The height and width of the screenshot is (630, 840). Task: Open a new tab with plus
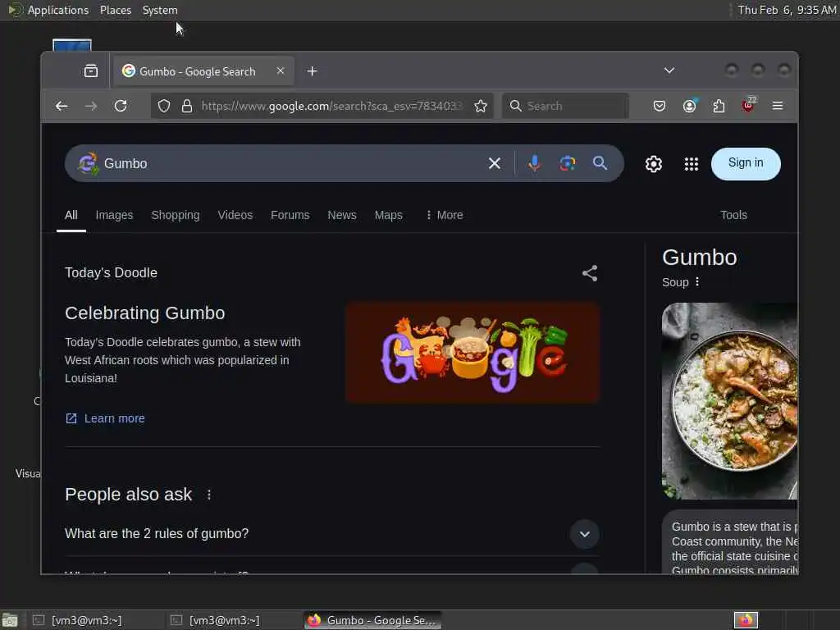click(x=313, y=71)
